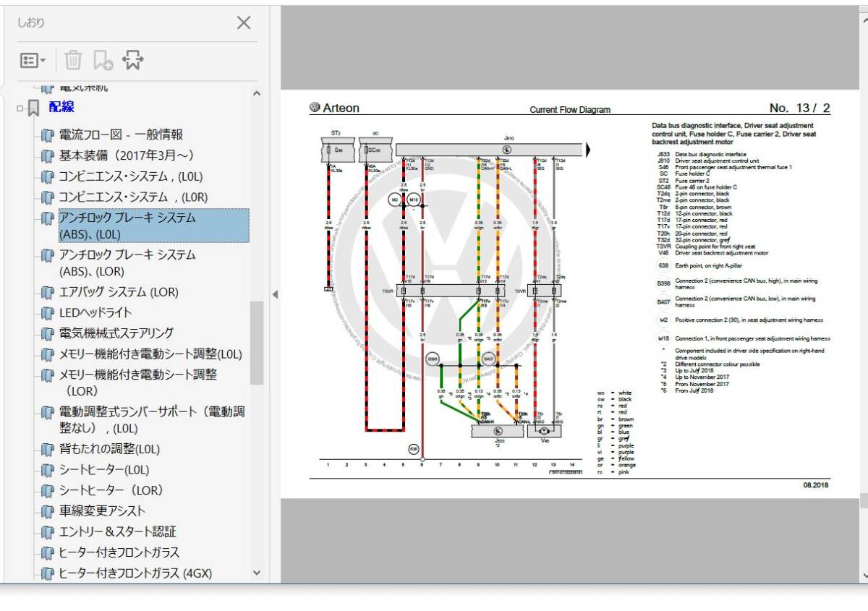Open bookmark コンビニエンス・システム (LOR)

coord(133,197)
